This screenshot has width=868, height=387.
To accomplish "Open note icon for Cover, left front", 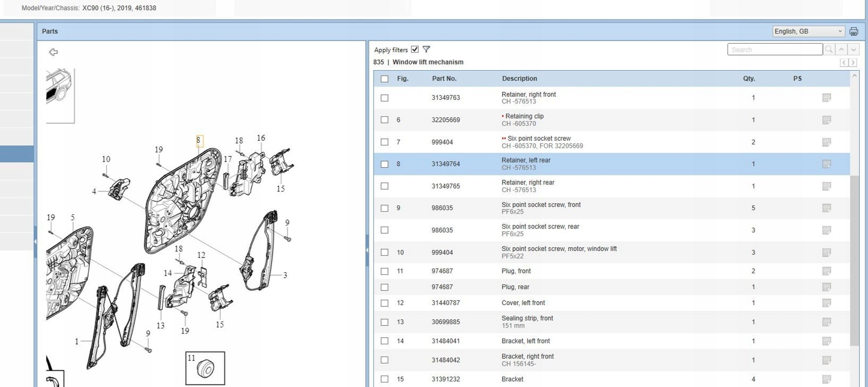I will 826,303.
